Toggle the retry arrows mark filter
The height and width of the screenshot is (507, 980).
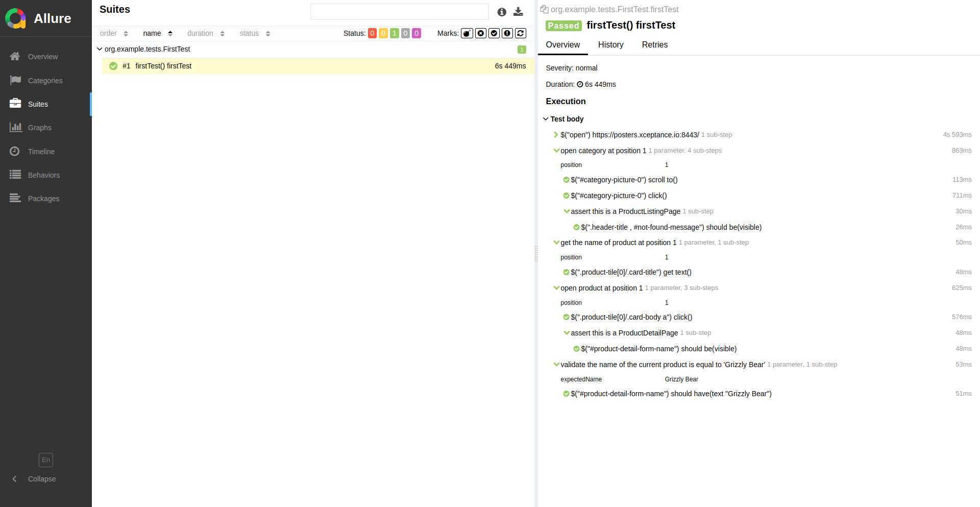[521, 33]
